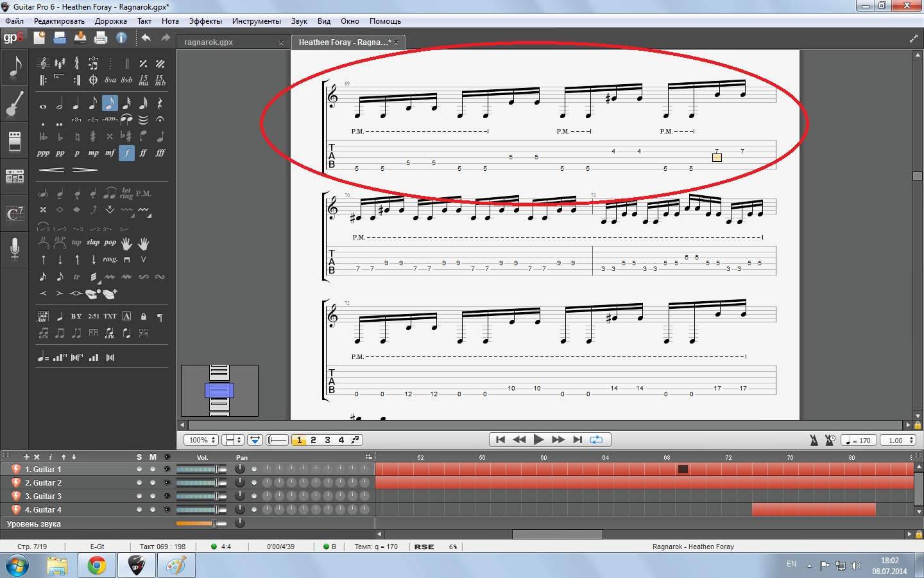Select the half note duration
This screenshot has width=924, height=578.
(60, 103)
